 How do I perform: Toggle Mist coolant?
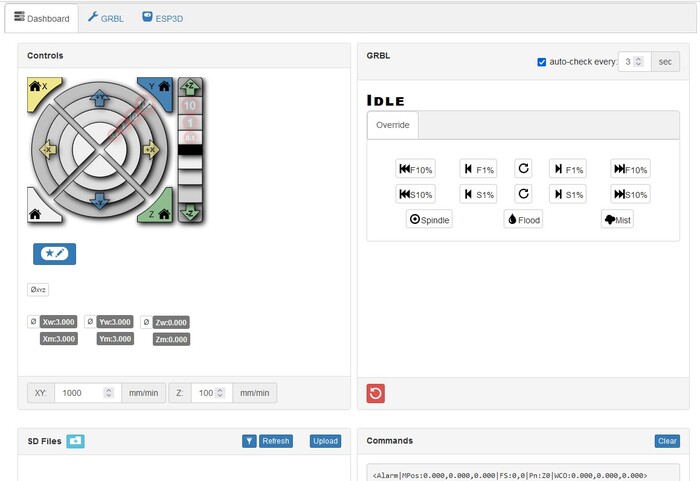(616, 219)
